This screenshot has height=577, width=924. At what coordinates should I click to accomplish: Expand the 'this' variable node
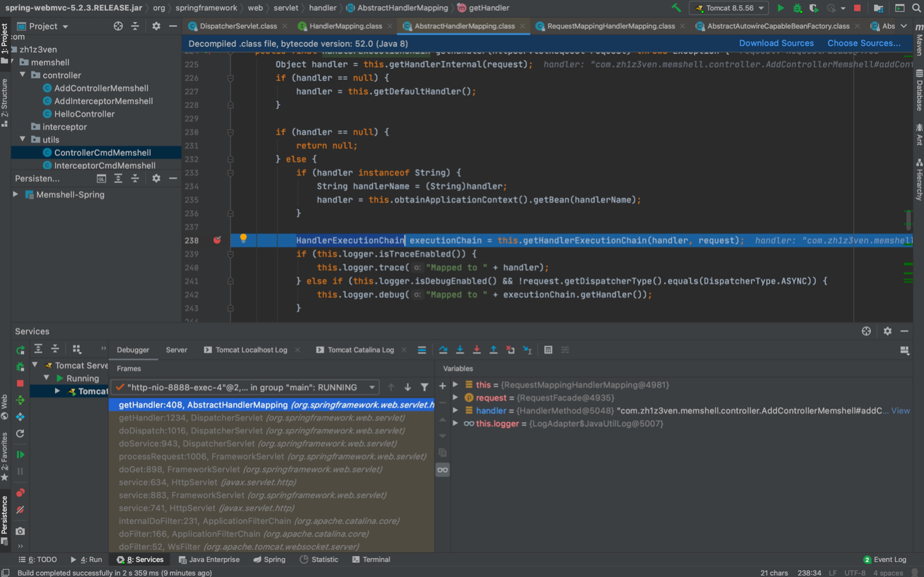click(x=455, y=384)
